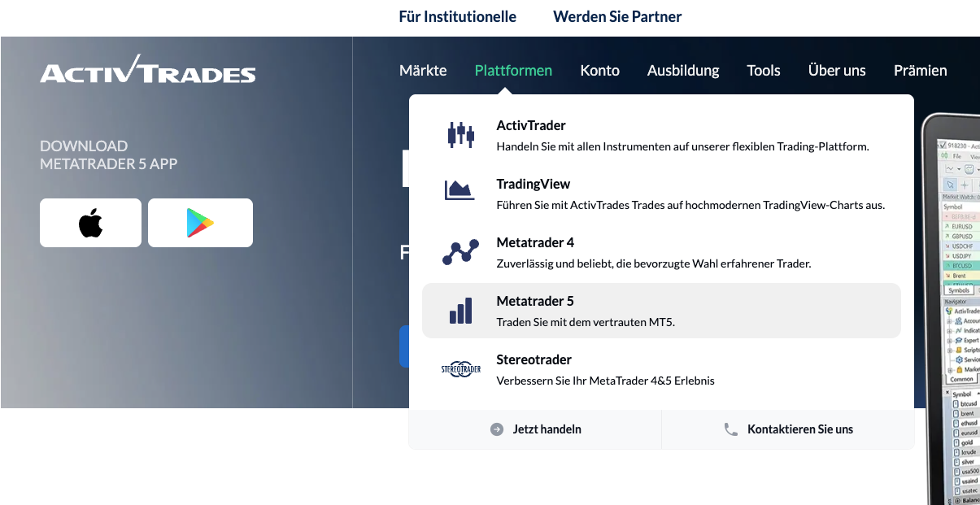
Task: Select the ActivTrader candlestick chart icon
Action: click(x=460, y=133)
